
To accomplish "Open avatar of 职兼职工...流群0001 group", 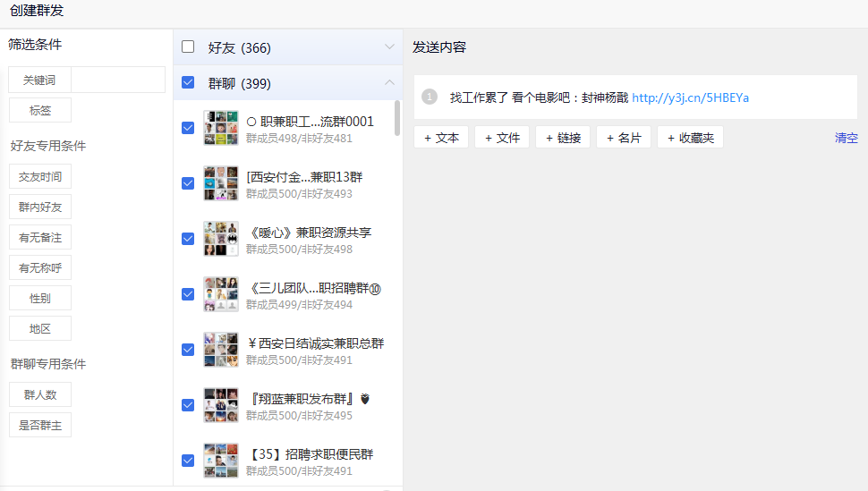I will [x=221, y=128].
